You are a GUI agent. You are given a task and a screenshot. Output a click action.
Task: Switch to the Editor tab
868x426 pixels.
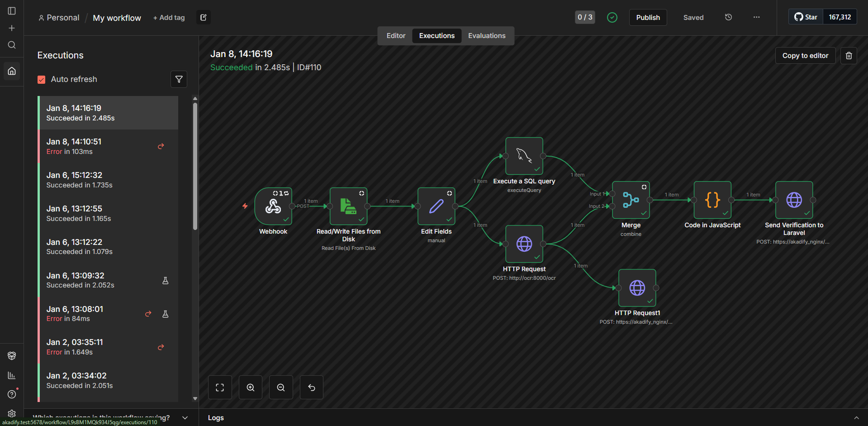tap(396, 36)
